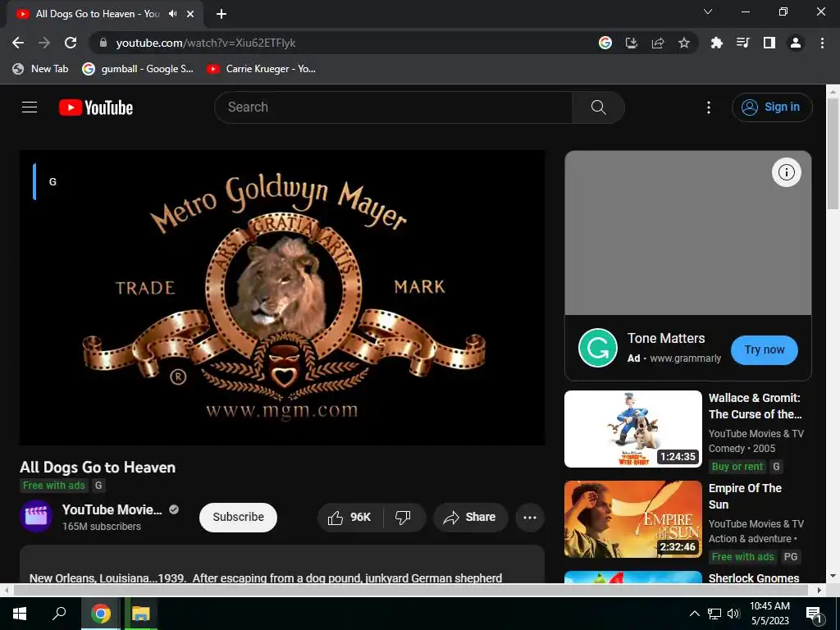Close the All Dogs Go to Heaven tab
Screen dimensions: 840x630
pos(190,14)
